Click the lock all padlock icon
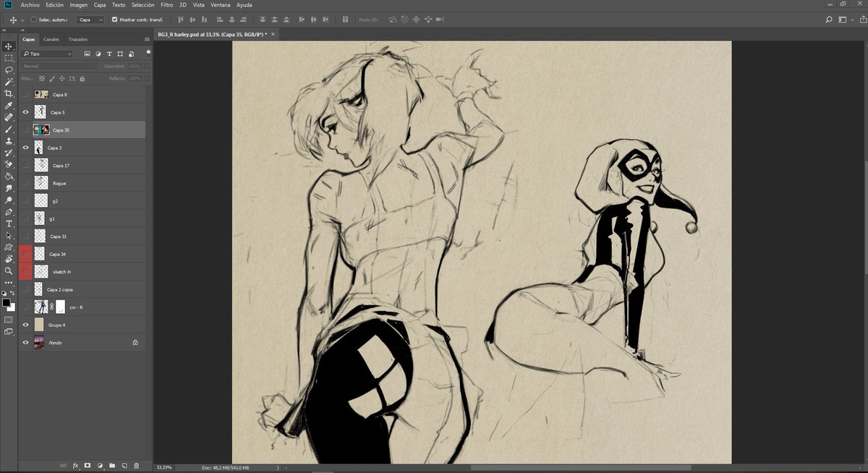This screenshot has width=868, height=473. [82, 78]
